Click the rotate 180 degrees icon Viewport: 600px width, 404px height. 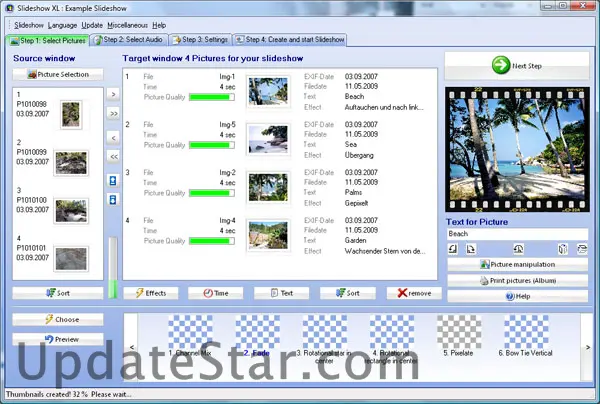518,249
